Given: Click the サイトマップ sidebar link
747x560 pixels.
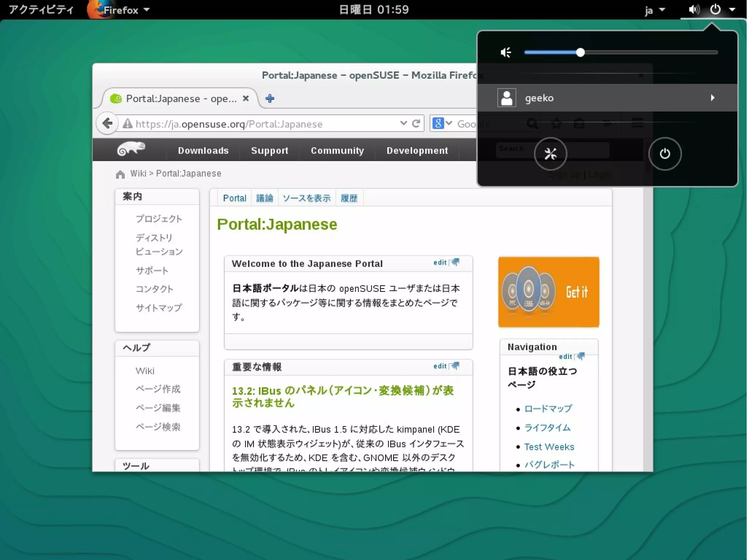Looking at the screenshot, I should pos(159,308).
